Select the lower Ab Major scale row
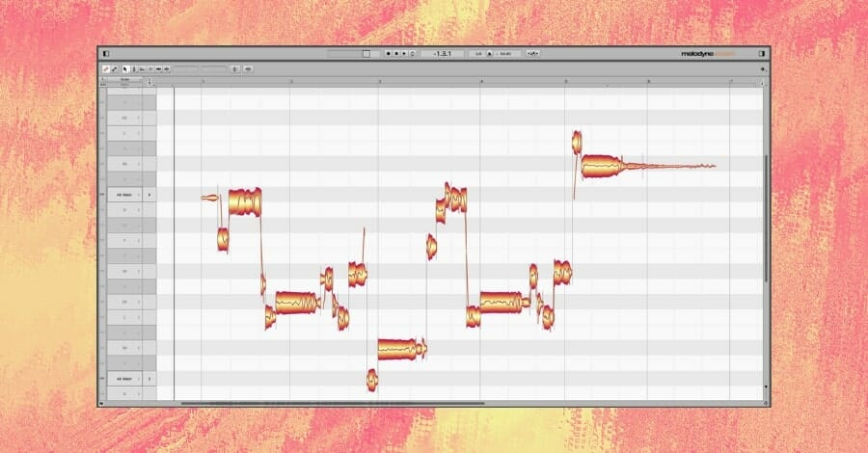868x453 pixels. (124, 379)
